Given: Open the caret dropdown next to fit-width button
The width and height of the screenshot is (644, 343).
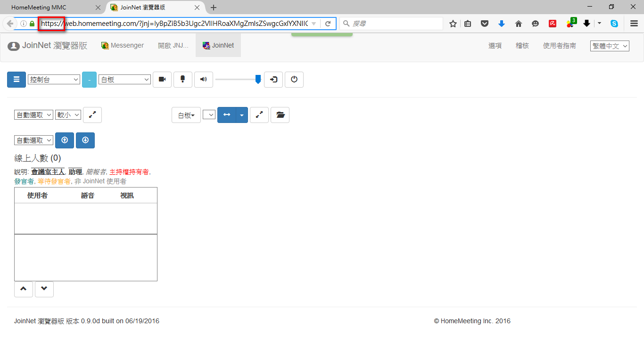Looking at the screenshot, I should click(x=242, y=115).
